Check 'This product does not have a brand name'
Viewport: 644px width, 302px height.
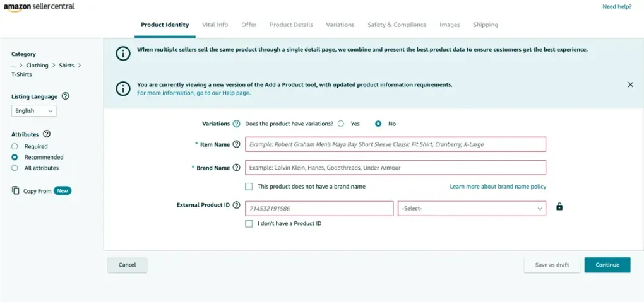coord(249,187)
